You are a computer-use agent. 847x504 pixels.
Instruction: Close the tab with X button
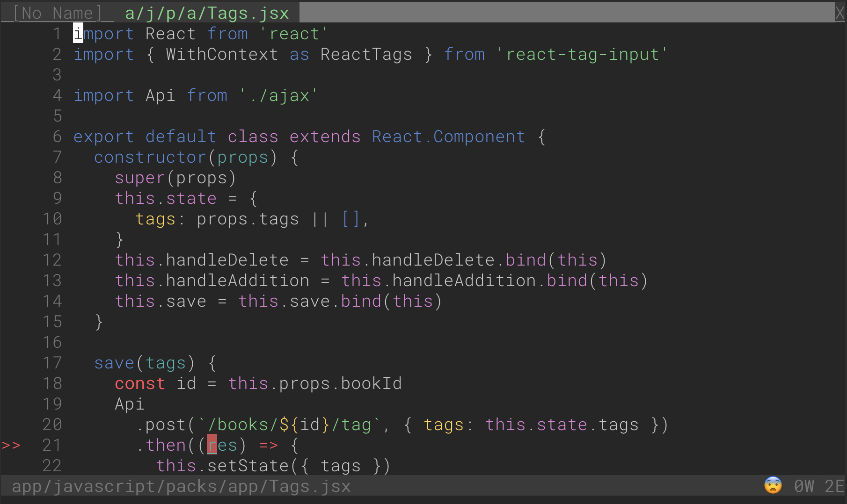840,13
